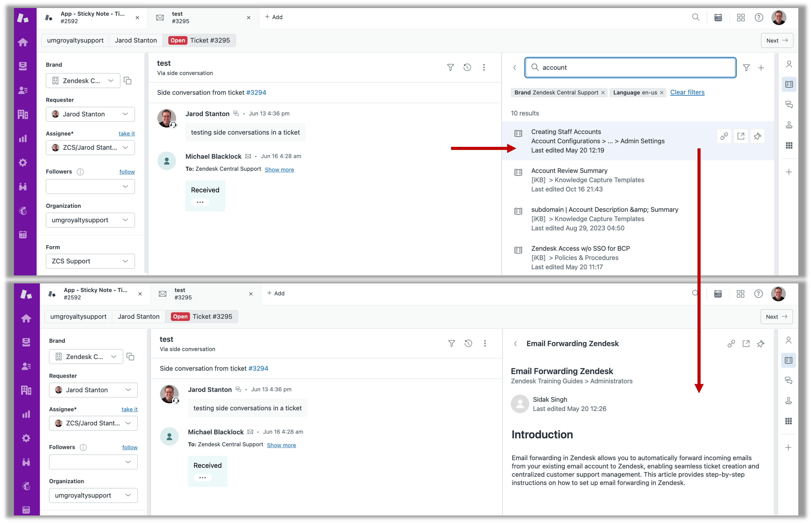Open Email Forwarding Zendesk article in new window
The height and width of the screenshot is (523, 812).
tap(746, 344)
